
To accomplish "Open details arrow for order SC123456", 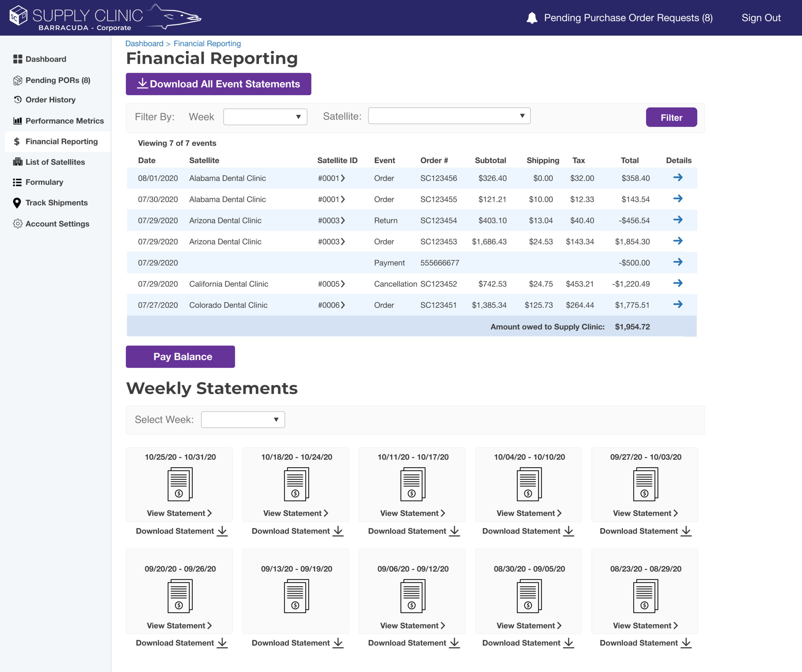I will (678, 177).
